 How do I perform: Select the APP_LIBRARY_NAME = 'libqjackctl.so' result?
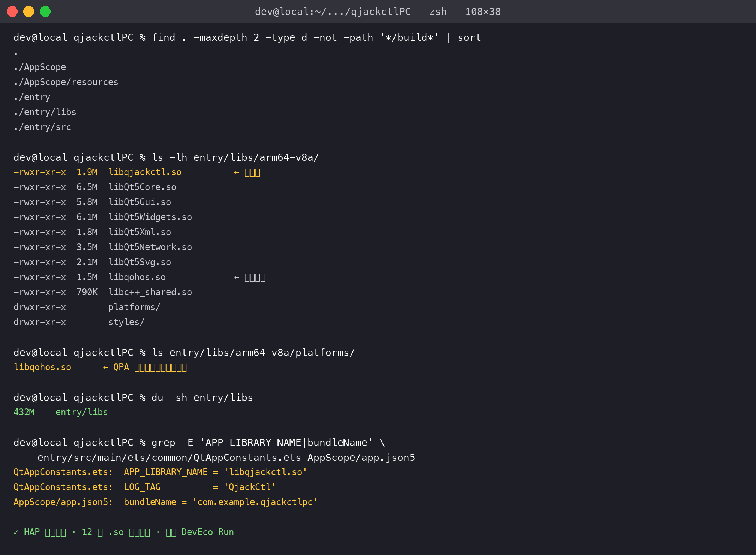coord(215,472)
